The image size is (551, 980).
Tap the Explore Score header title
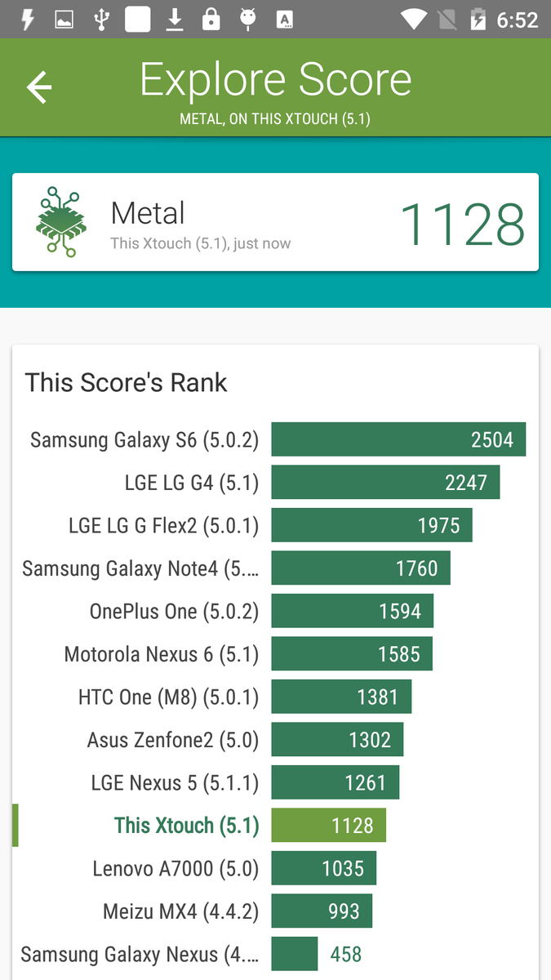click(x=276, y=80)
